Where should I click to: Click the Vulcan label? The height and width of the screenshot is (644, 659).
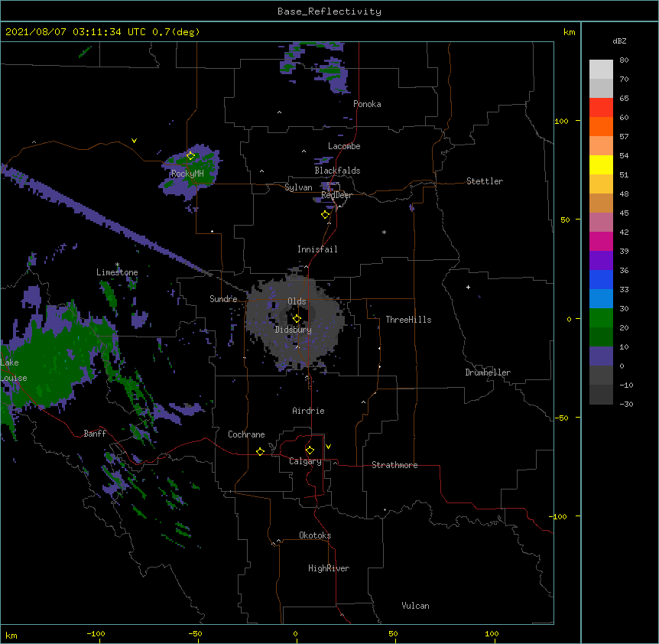[x=415, y=606]
